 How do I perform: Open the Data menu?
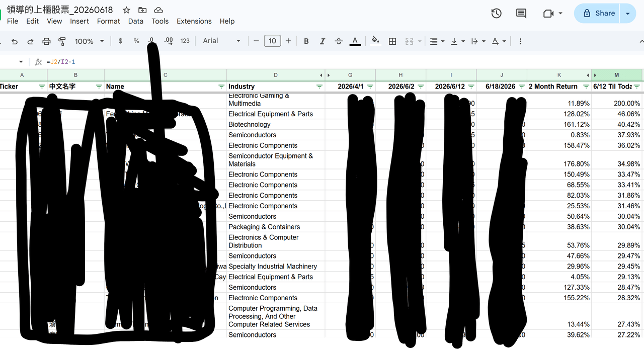136,21
